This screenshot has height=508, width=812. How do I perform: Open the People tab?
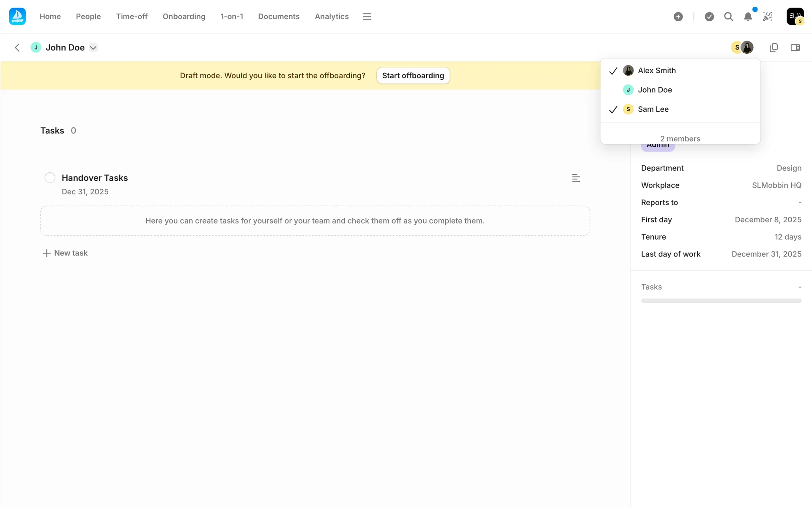88,17
